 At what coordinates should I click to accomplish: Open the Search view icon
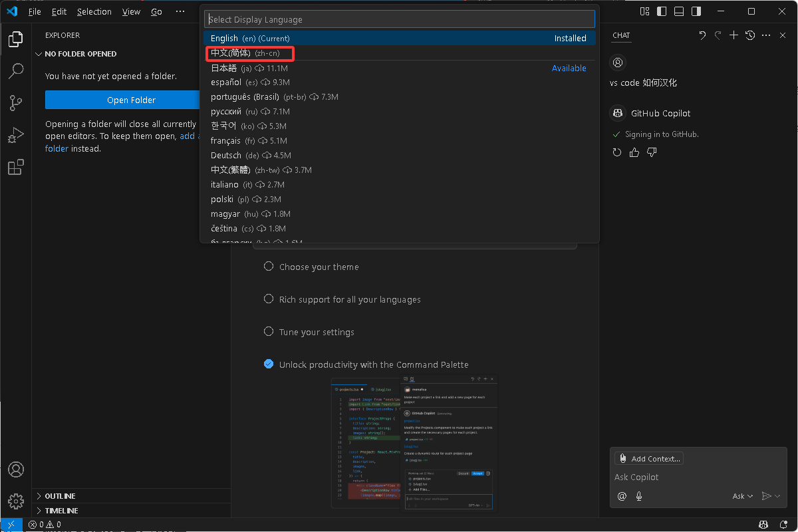(x=16, y=71)
